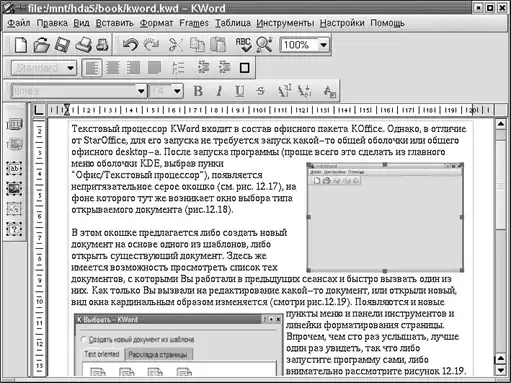This screenshot has width=511, height=383.
Task: Align paragraph to the left
Action: pos(92,68)
